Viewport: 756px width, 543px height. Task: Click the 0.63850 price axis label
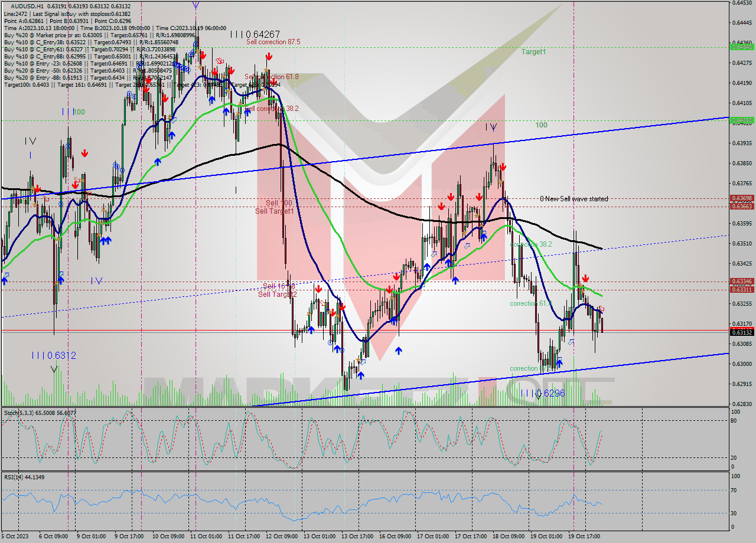742,163
